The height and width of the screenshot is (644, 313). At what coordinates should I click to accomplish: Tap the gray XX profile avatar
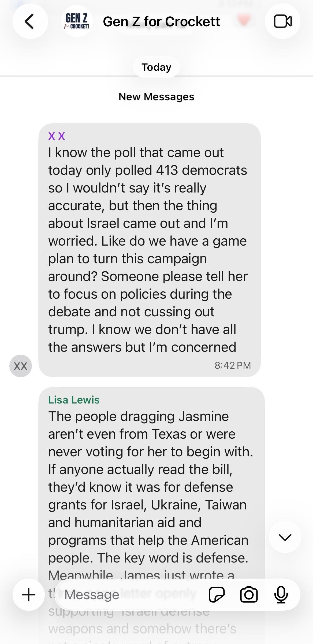click(20, 366)
